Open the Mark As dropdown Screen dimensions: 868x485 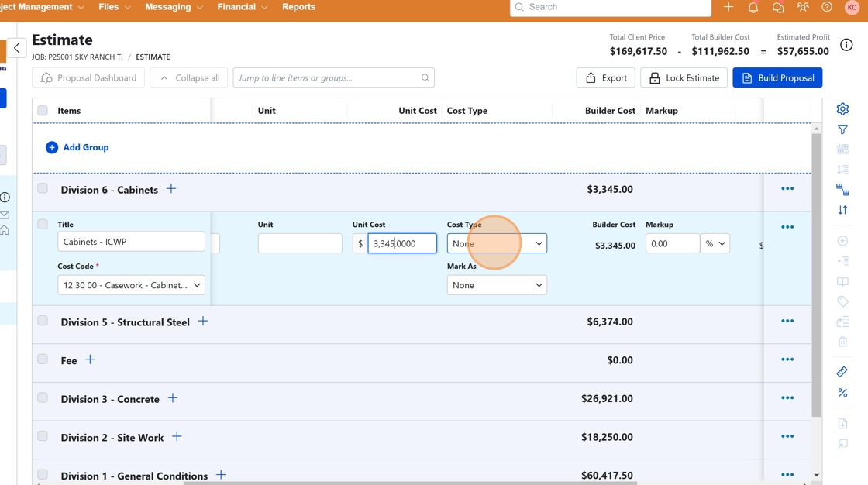[x=497, y=285]
